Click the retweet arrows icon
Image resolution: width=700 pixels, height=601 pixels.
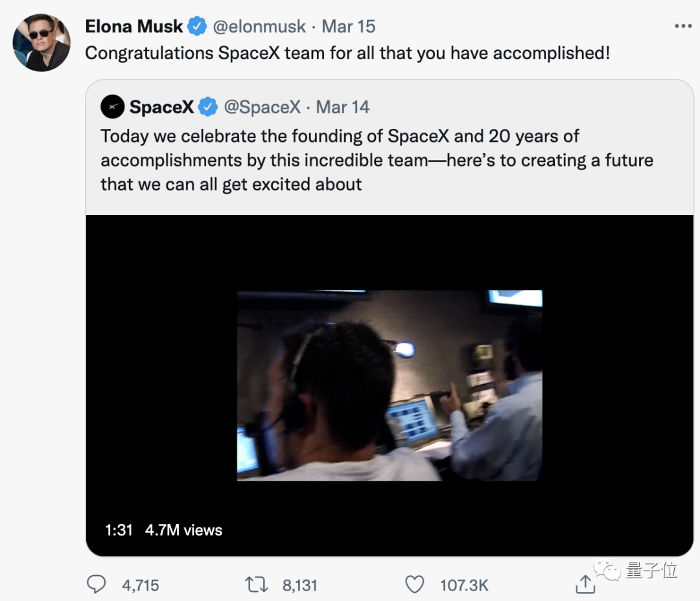[x=257, y=585]
